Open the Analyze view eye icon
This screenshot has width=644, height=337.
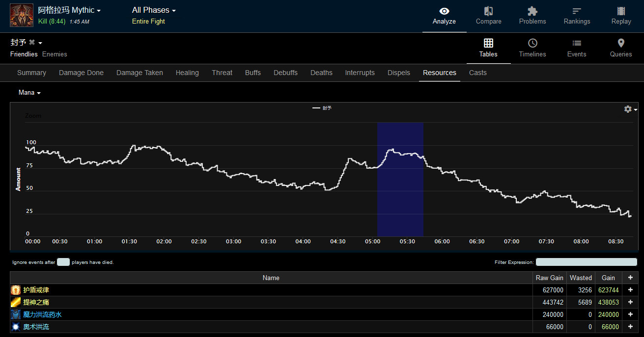[x=444, y=11]
